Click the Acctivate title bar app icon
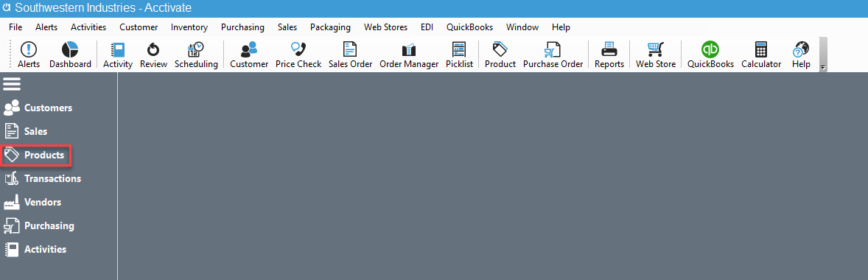This screenshot has height=280, width=868. point(7,8)
